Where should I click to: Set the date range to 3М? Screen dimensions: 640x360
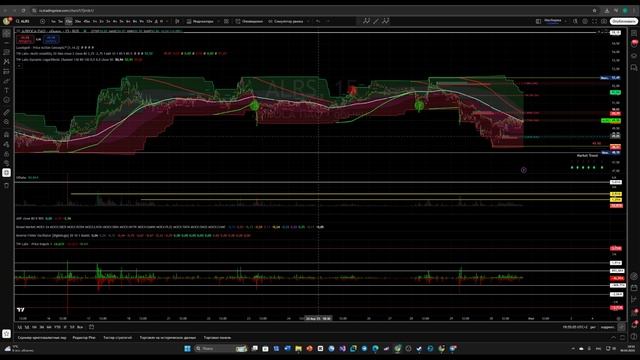tap(42, 327)
